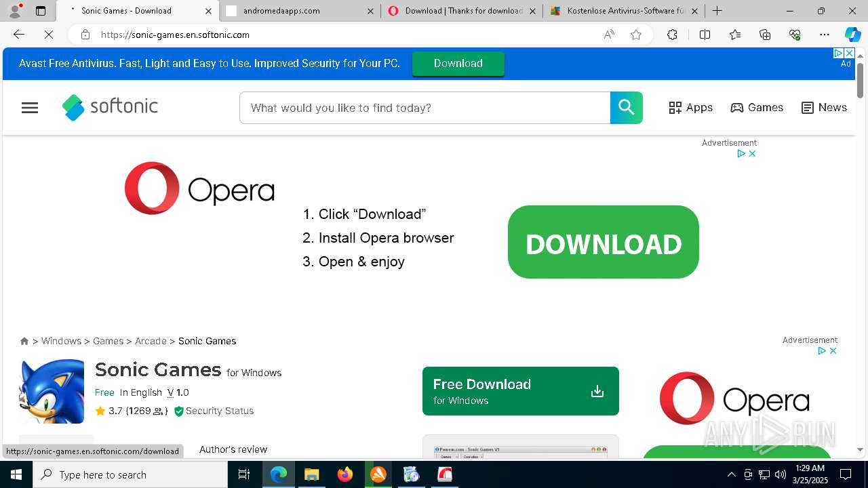
Task: Open Settings and more ellipsis menu
Action: (825, 35)
